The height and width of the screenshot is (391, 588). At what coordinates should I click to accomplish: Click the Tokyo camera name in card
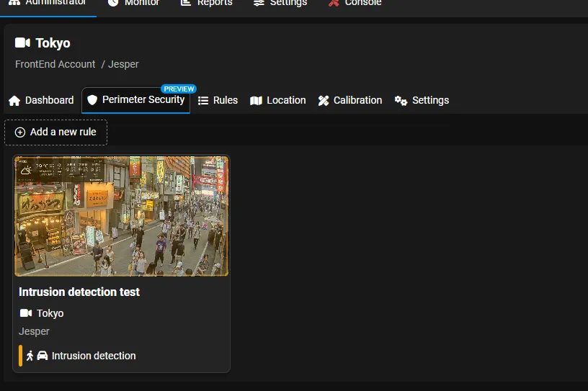(50, 313)
